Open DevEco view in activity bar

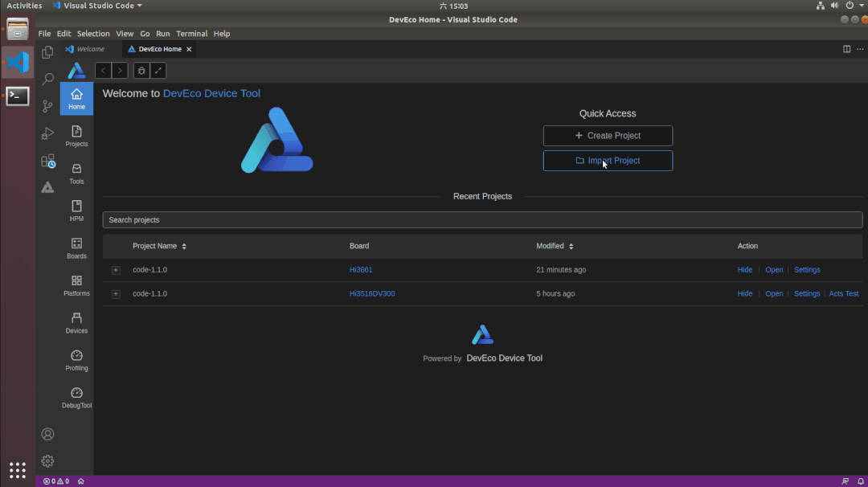tap(47, 187)
